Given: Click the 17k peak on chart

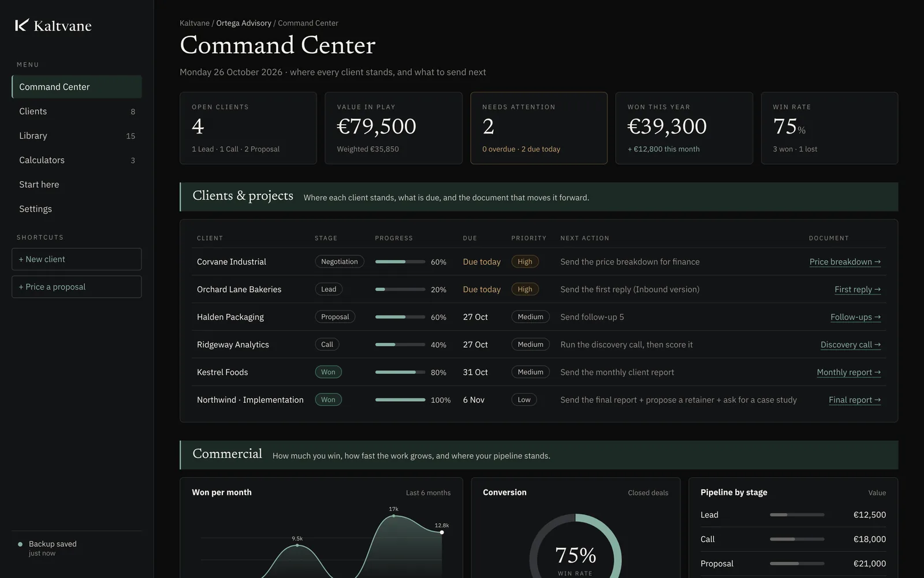Looking at the screenshot, I should [x=394, y=516].
